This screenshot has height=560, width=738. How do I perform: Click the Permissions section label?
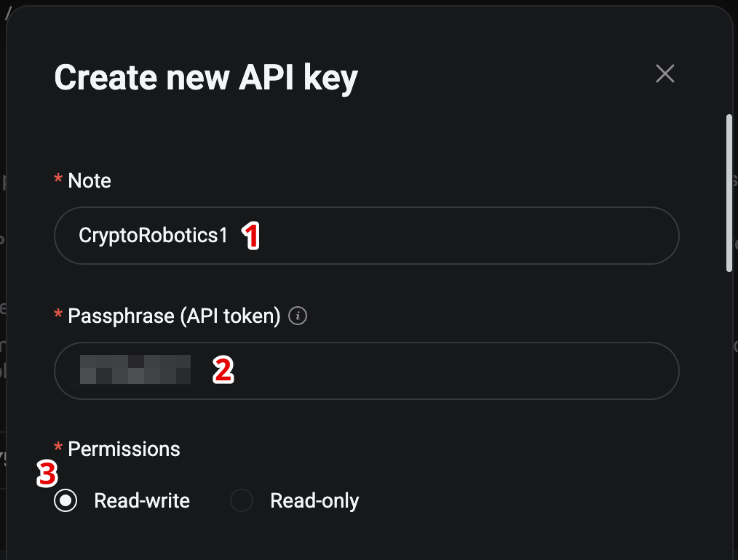(124, 449)
